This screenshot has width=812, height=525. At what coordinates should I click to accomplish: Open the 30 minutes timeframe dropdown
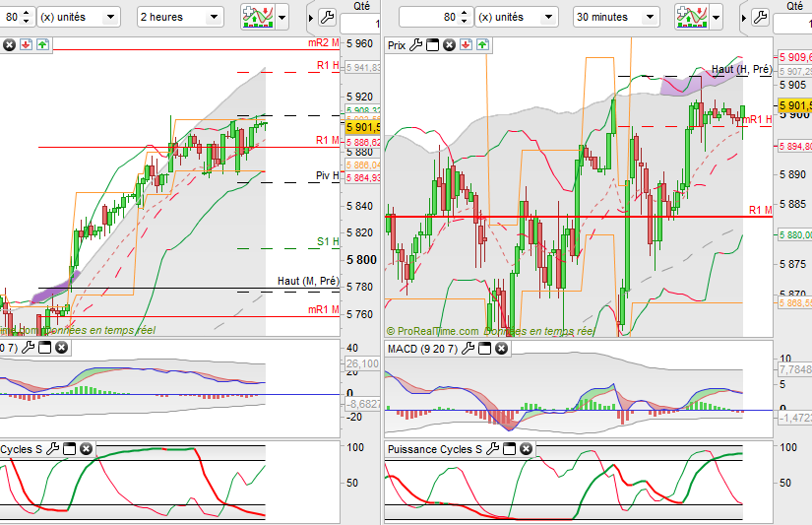tap(616, 17)
